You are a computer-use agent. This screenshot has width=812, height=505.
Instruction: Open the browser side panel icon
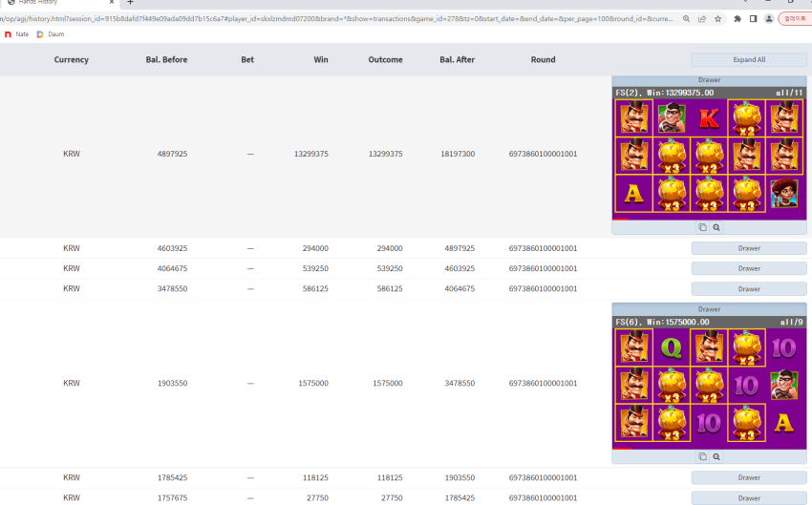coord(753,19)
